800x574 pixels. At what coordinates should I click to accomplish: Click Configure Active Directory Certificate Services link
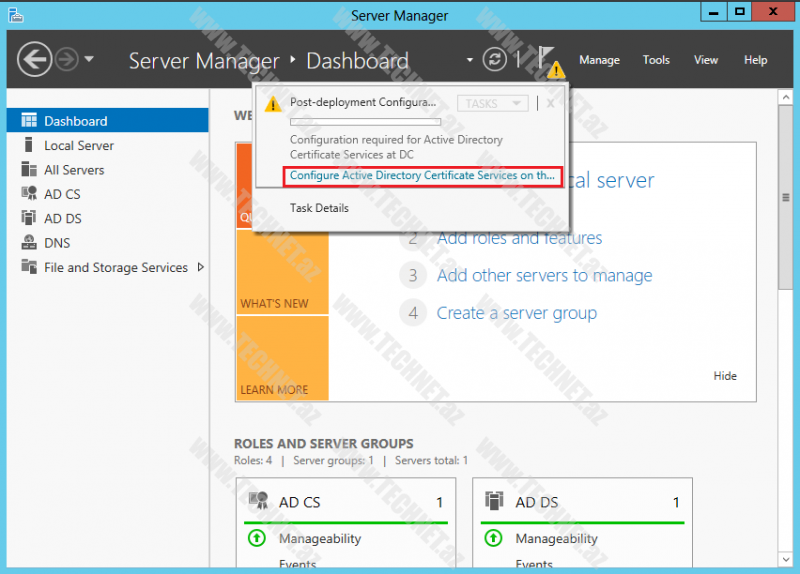(x=421, y=176)
